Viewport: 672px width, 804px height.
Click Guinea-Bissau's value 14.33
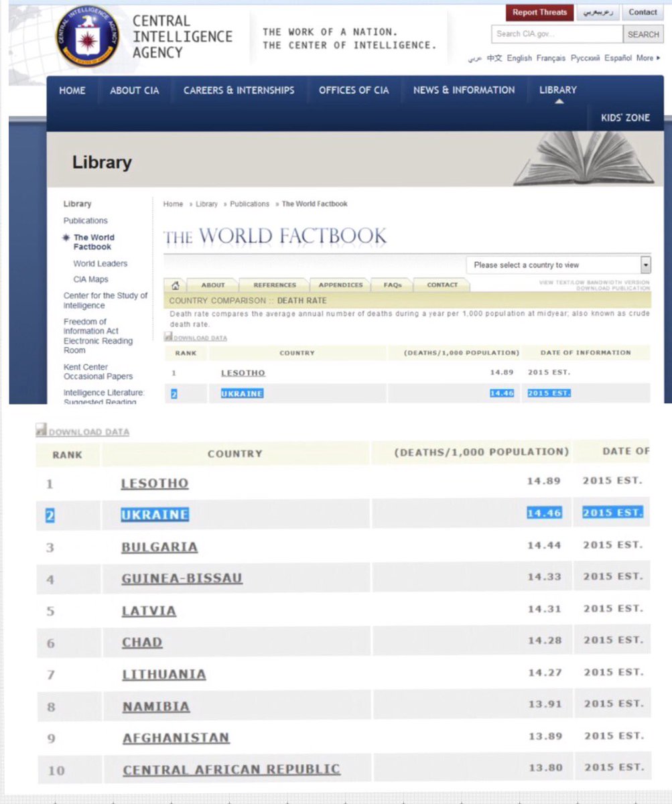point(544,576)
